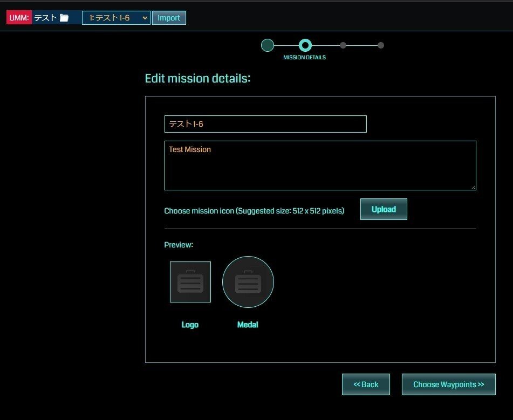Select the Mission Details step circle
This screenshot has height=420, width=513.
click(305, 45)
